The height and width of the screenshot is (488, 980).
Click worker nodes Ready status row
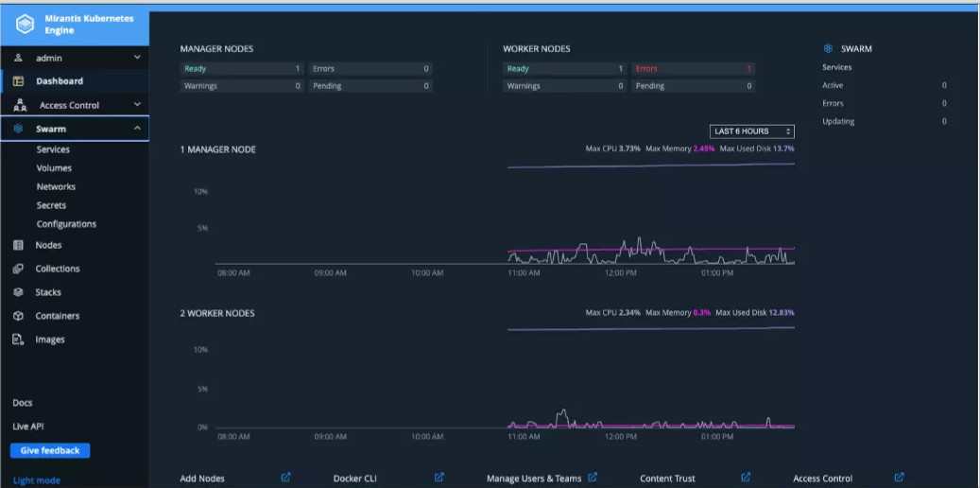point(564,69)
